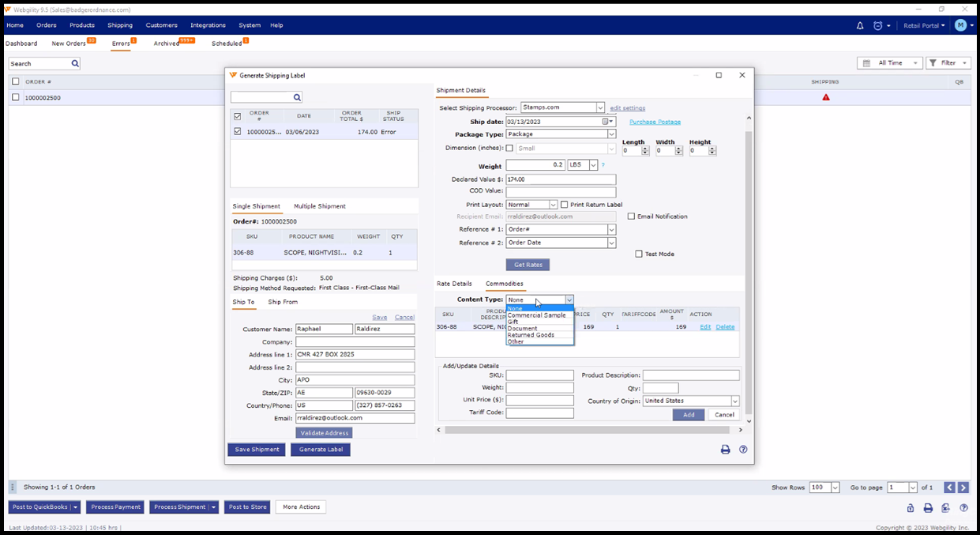
Task: Click the notification bell icon
Action: pos(860,25)
